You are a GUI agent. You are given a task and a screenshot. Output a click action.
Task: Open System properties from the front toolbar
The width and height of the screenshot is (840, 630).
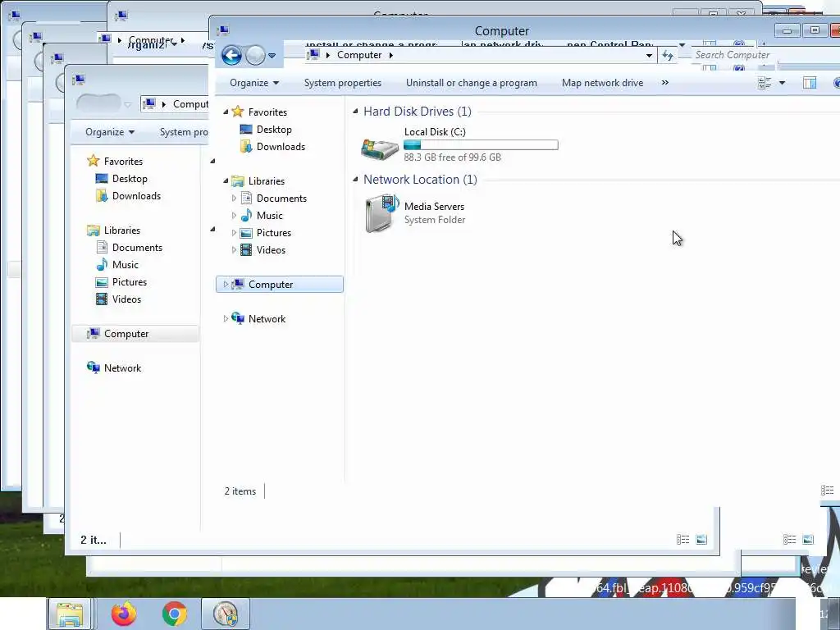(x=343, y=83)
